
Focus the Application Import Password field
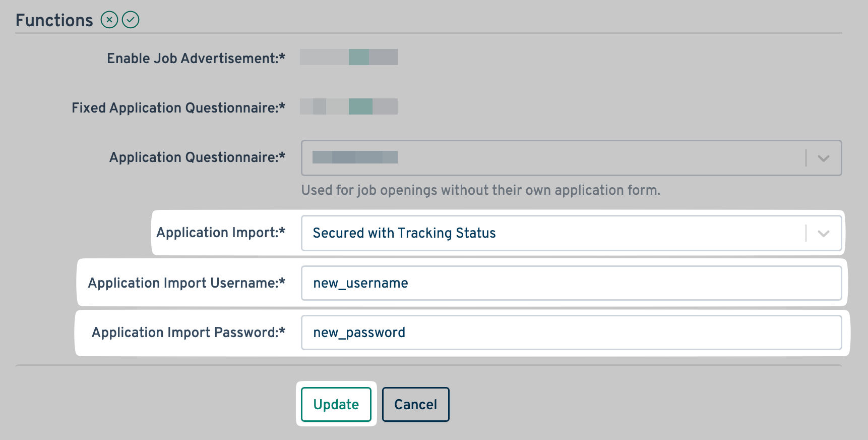pos(571,333)
